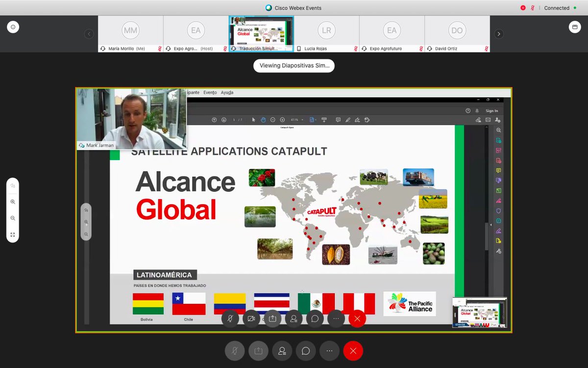The height and width of the screenshot is (368, 588).
Task: Click the red recording indicator in title bar
Action: click(x=523, y=8)
